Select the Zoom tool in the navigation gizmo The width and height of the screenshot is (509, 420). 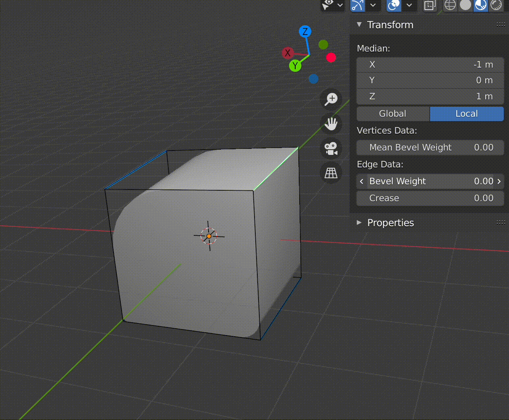point(331,99)
